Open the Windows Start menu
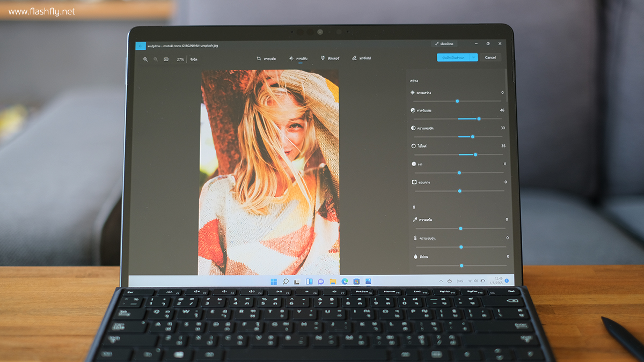This screenshot has height=362, width=644. [274, 282]
